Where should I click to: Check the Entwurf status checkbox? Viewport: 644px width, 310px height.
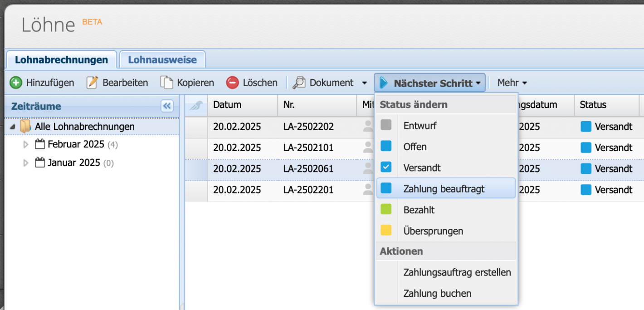click(385, 125)
